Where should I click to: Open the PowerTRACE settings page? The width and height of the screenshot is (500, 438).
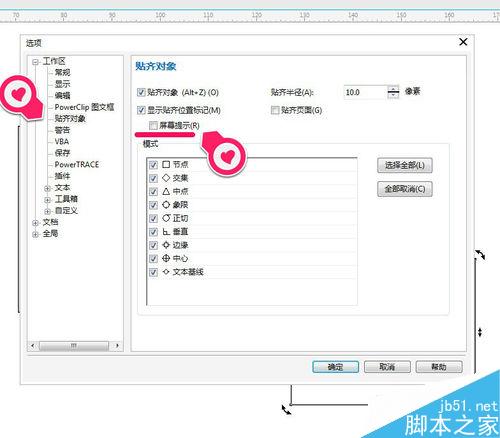pyautogui.click(x=77, y=164)
